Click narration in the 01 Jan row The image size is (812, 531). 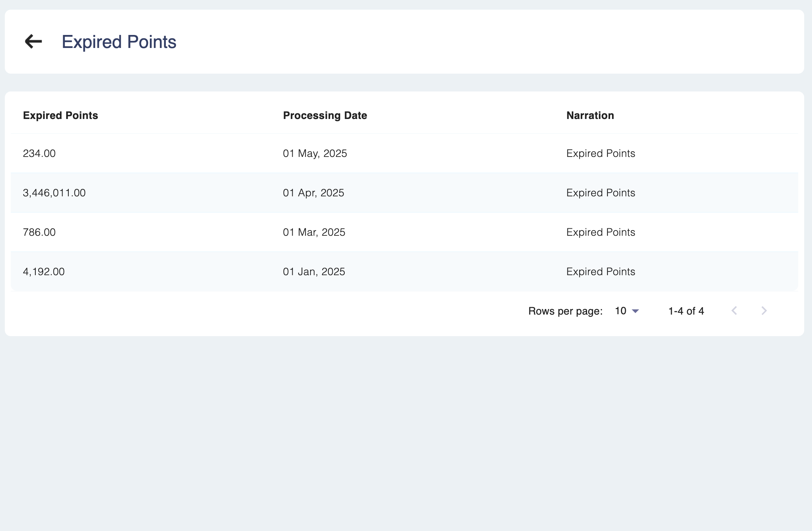click(600, 272)
